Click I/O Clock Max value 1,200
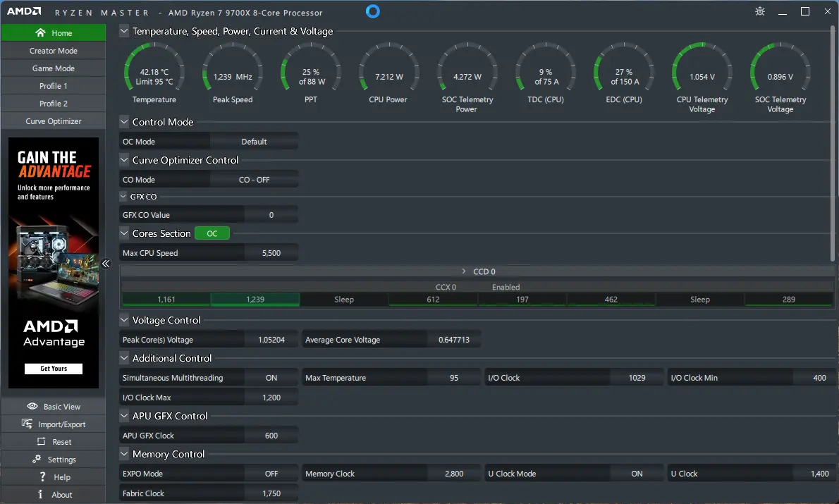Viewport: 839px width, 504px height. (271, 398)
